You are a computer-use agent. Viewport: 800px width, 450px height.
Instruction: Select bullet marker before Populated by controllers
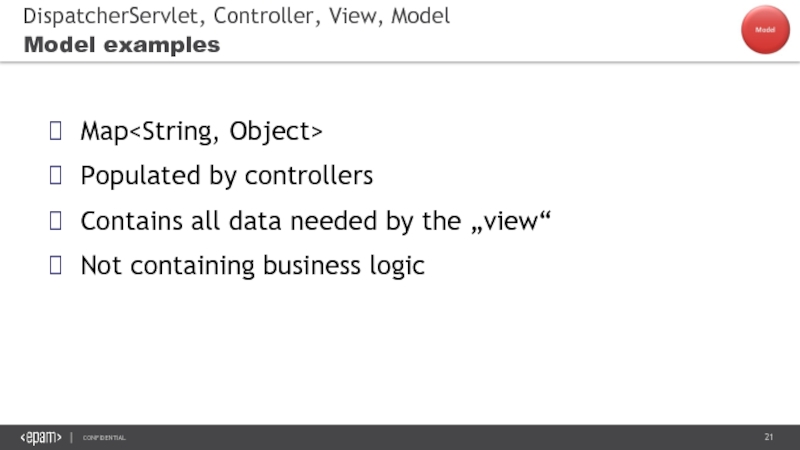coord(57,176)
